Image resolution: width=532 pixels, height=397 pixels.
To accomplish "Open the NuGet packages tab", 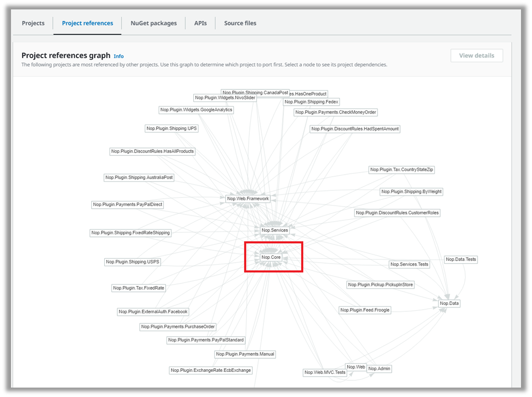I will tap(153, 23).
